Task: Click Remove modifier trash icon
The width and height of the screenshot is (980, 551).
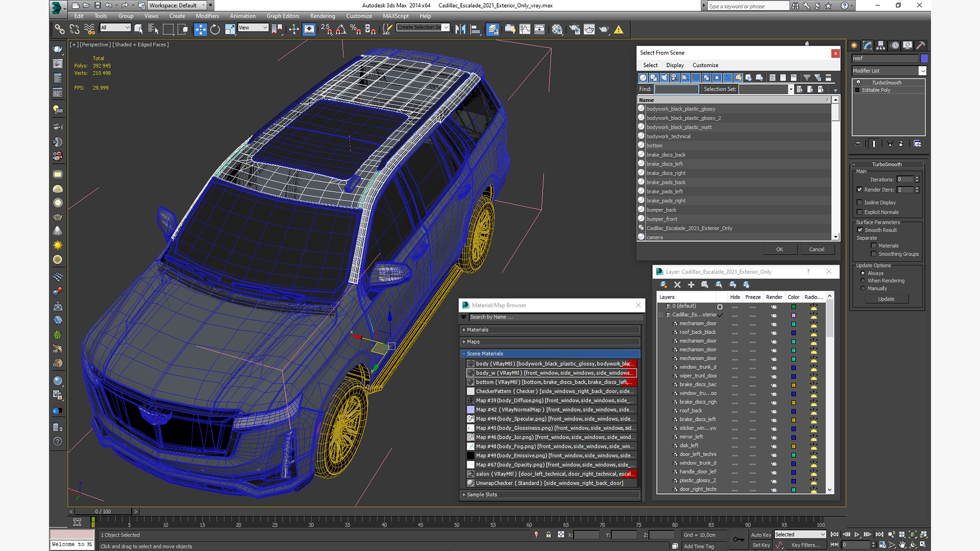Action: click(901, 144)
